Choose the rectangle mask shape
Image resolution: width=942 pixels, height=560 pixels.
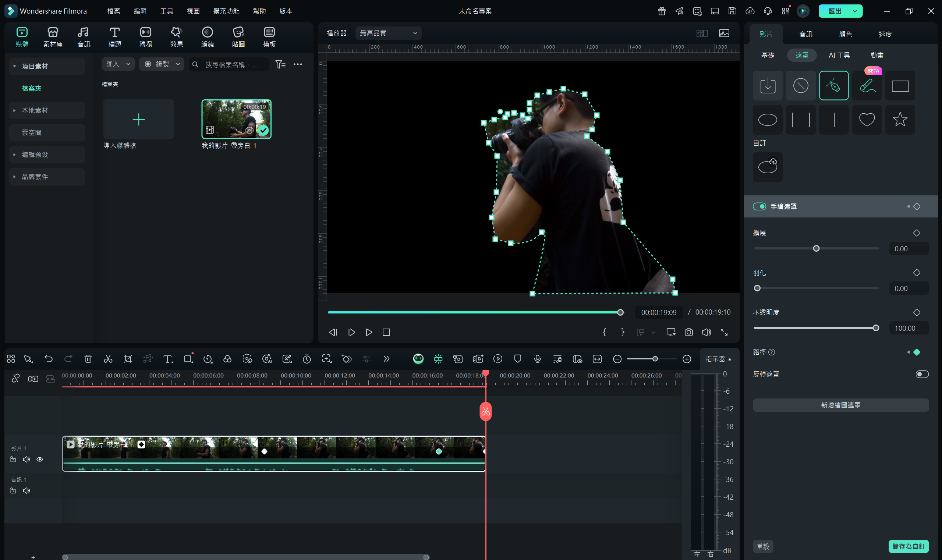(900, 86)
